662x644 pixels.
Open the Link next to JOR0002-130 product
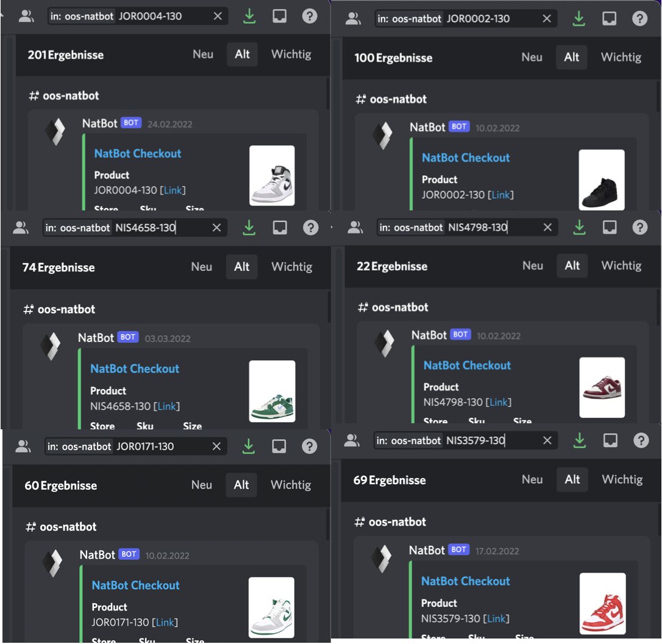500,195
